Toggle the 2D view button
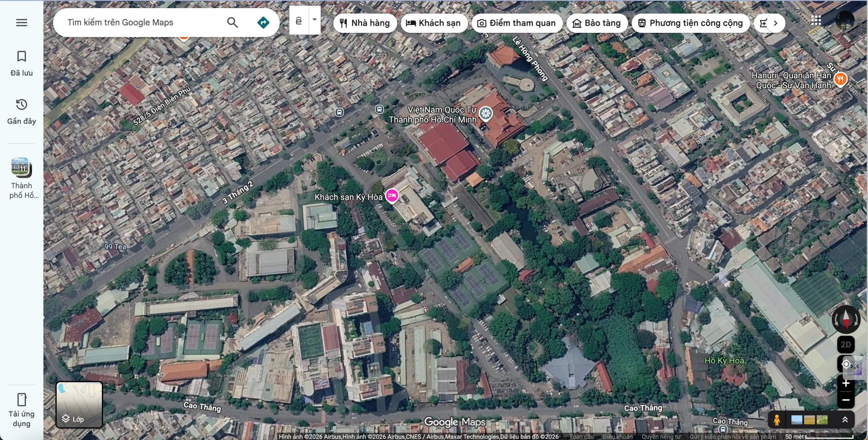This screenshot has height=440, width=868. click(846, 344)
